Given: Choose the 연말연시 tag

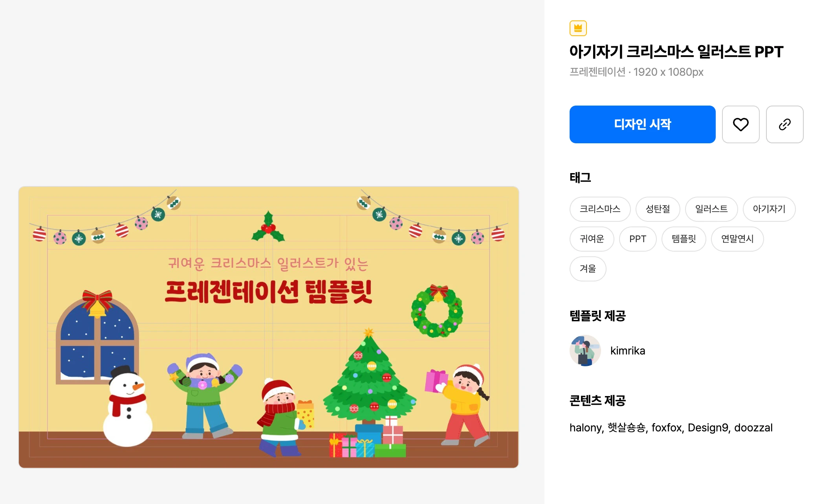Looking at the screenshot, I should point(737,239).
